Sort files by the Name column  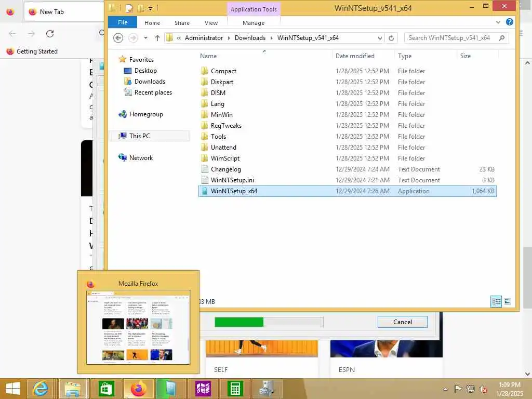208,56
